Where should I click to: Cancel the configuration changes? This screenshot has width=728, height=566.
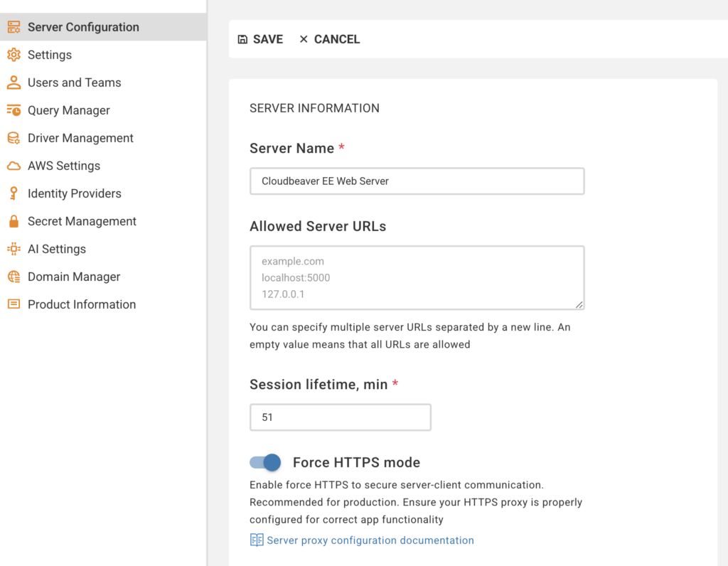[329, 39]
